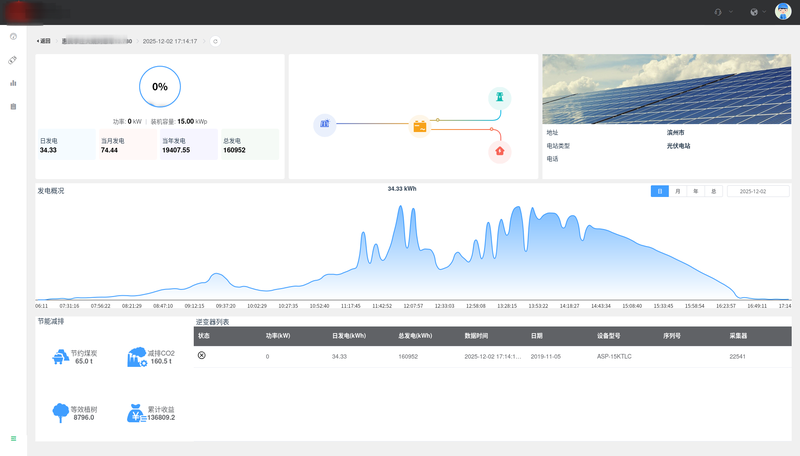This screenshot has height=456, width=800.
Task: Click the 返回 back link
Action: coord(44,42)
